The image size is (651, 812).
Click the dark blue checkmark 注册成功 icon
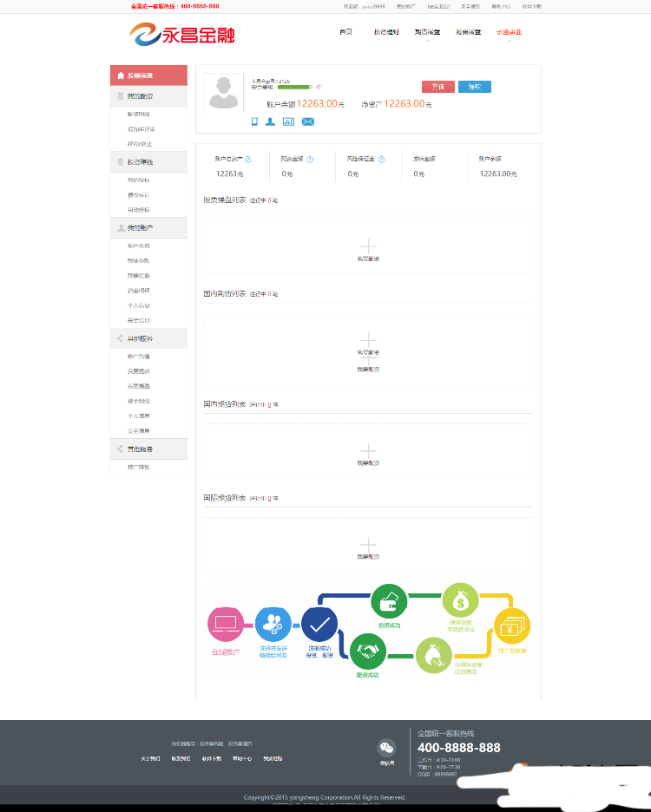point(319,625)
